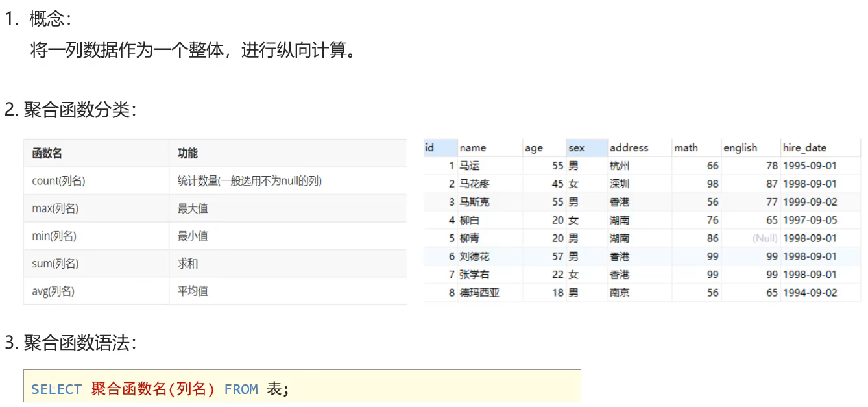The height and width of the screenshot is (407, 868).
Task: Click the 'sex' column header
Action: [x=586, y=147]
